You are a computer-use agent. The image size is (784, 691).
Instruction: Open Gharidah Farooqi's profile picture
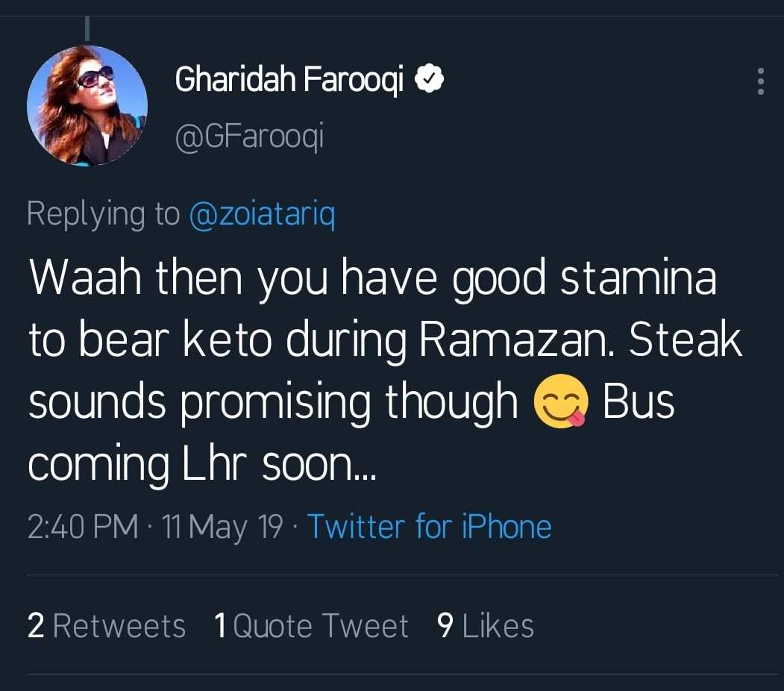click(87, 105)
